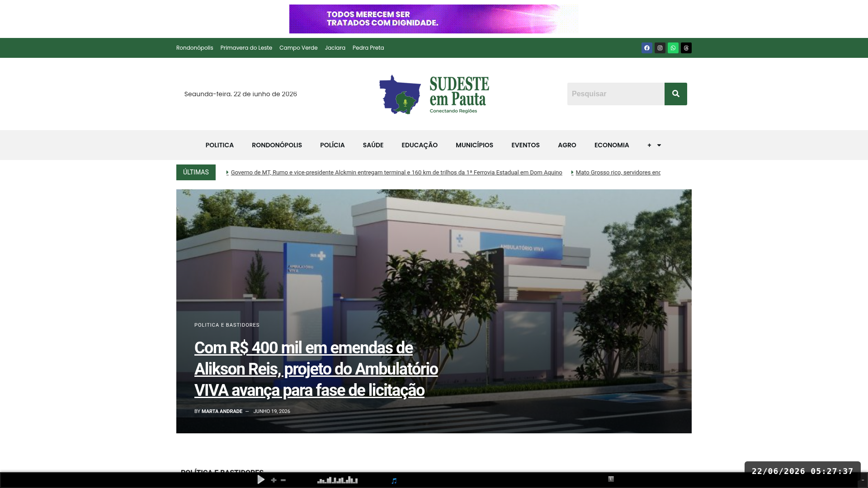Click the small gray icon in the player bar
Viewport: 868px width, 488px height.
click(x=611, y=479)
